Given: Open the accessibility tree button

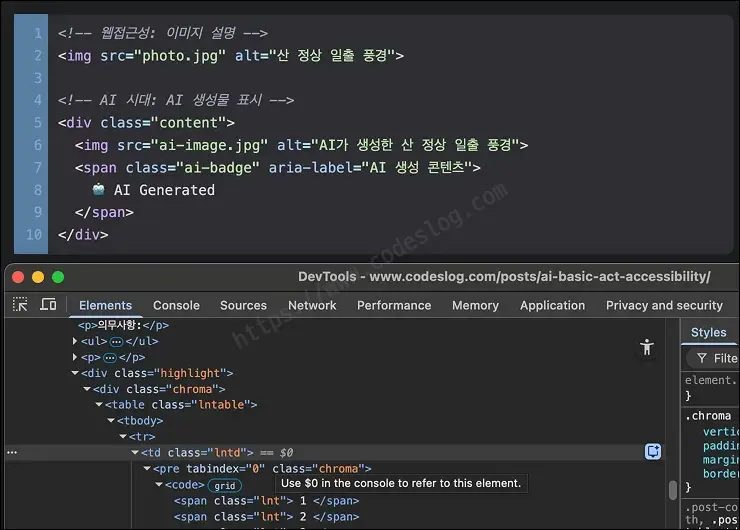Looking at the screenshot, I should 647,347.
